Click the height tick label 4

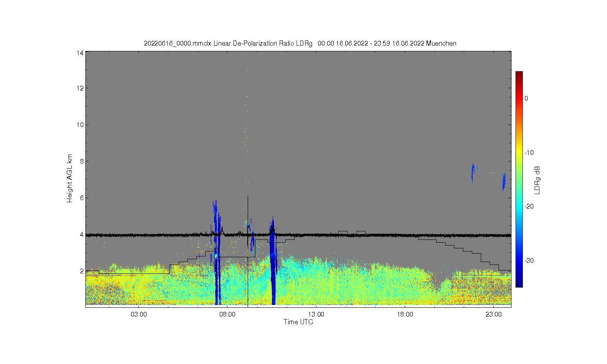point(82,235)
